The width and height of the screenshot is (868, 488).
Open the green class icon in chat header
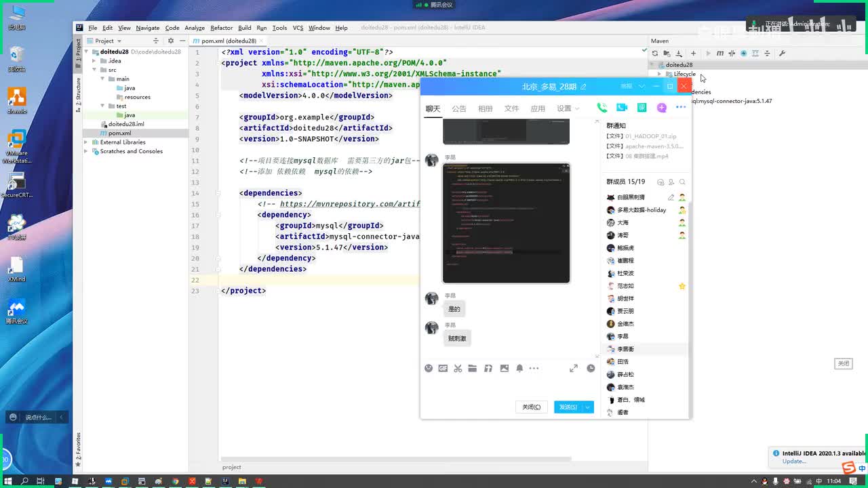point(642,108)
